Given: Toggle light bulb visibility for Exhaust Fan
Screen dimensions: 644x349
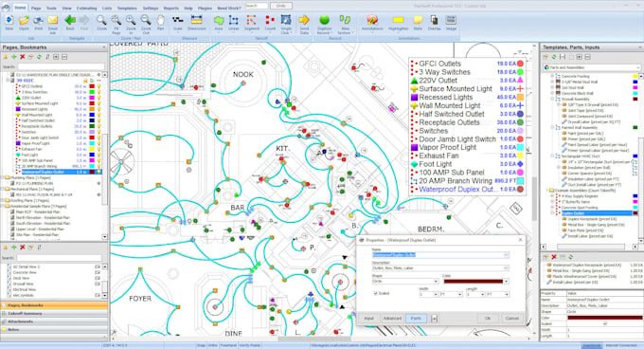Looking at the screenshot, I should point(98,149).
